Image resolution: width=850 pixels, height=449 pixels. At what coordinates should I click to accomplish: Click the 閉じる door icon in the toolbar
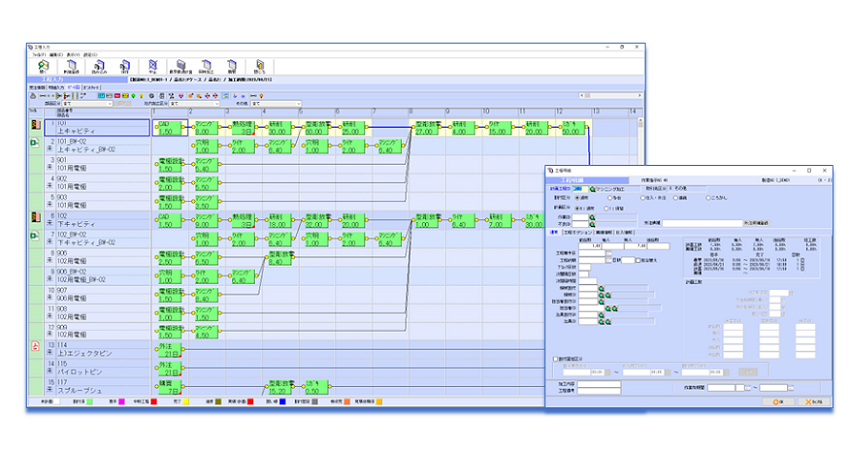tap(259, 66)
